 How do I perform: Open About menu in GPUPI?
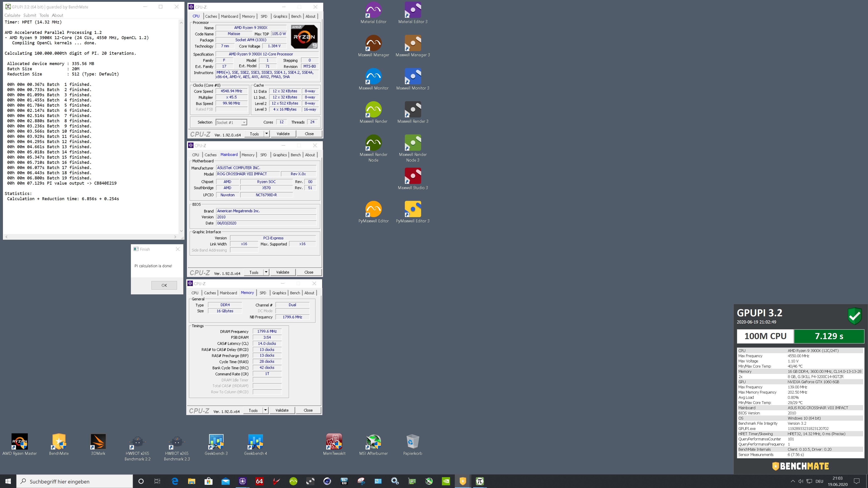(x=57, y=15)
